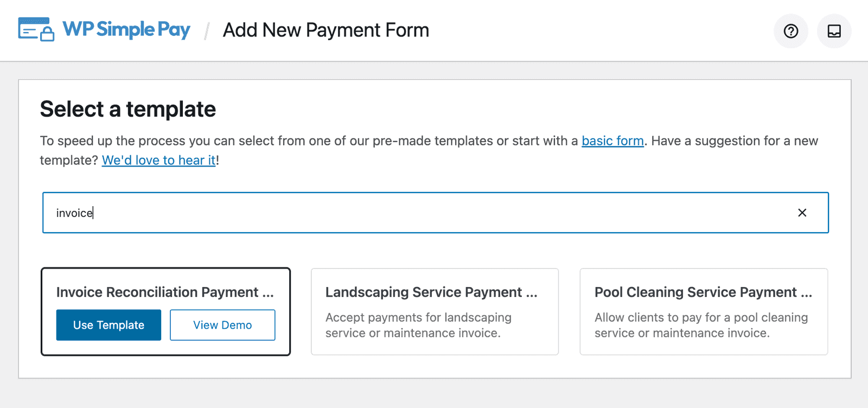Clear the template search with X
Image resolution: width=868 pixels, height=408 pixels.
[802, 213]
